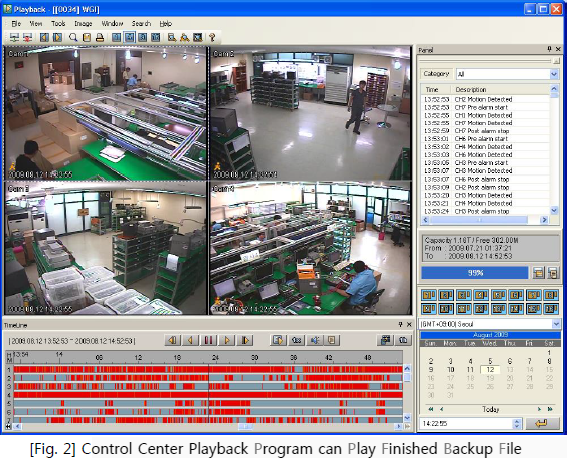
Task: Click step backward playback button
Action: coord(173,340)
